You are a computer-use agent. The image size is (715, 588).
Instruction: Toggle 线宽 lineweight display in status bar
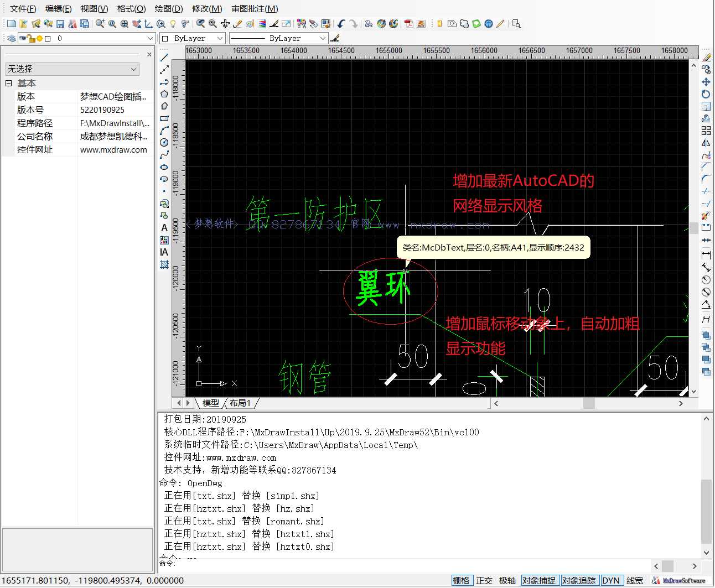coord(635,580)
